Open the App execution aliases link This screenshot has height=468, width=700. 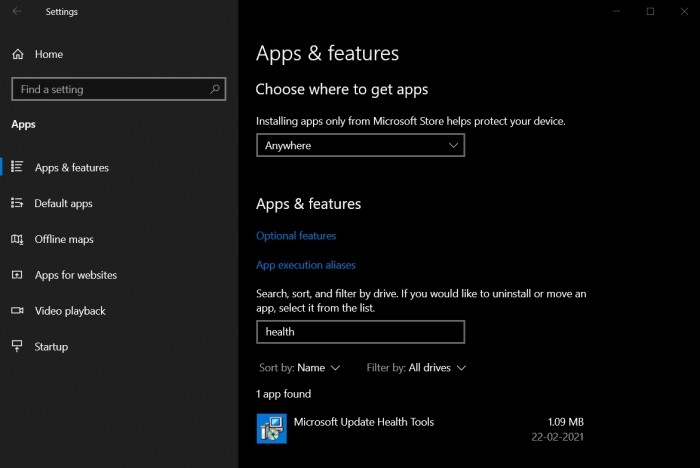click(306, 265)
